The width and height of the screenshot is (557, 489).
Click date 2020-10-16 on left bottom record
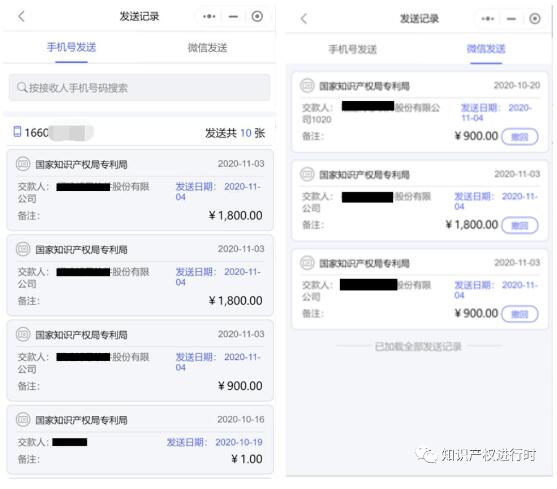[241, 419]
